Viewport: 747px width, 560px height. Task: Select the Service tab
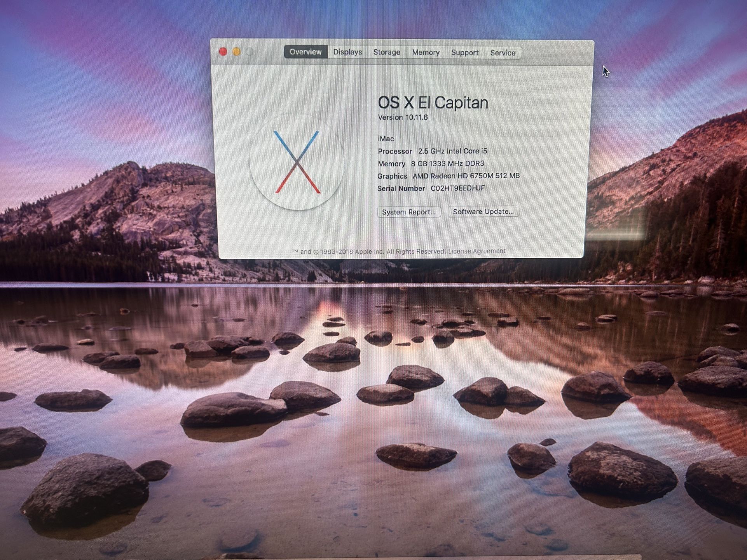click(x=503, y=53)
